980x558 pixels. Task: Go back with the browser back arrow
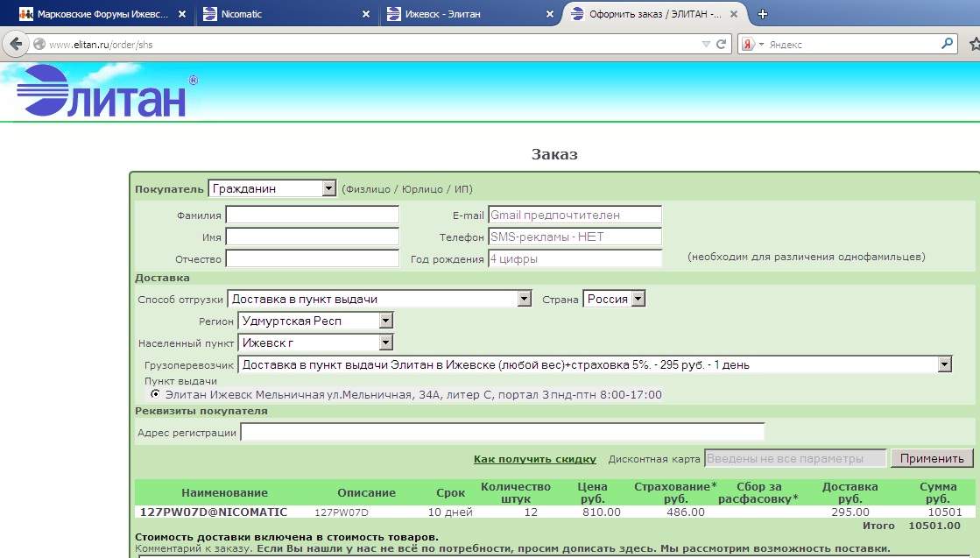(x=16, y=44)
